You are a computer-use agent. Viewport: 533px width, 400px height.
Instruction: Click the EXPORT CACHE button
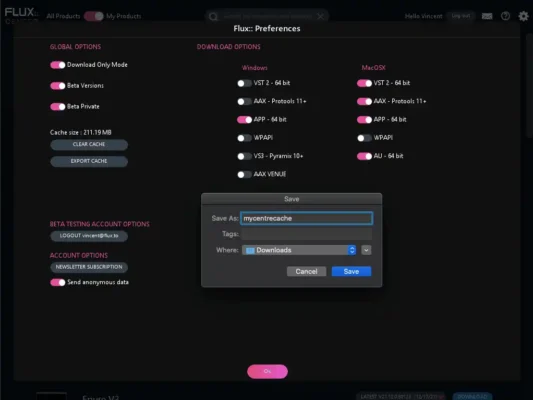point(89,161)
